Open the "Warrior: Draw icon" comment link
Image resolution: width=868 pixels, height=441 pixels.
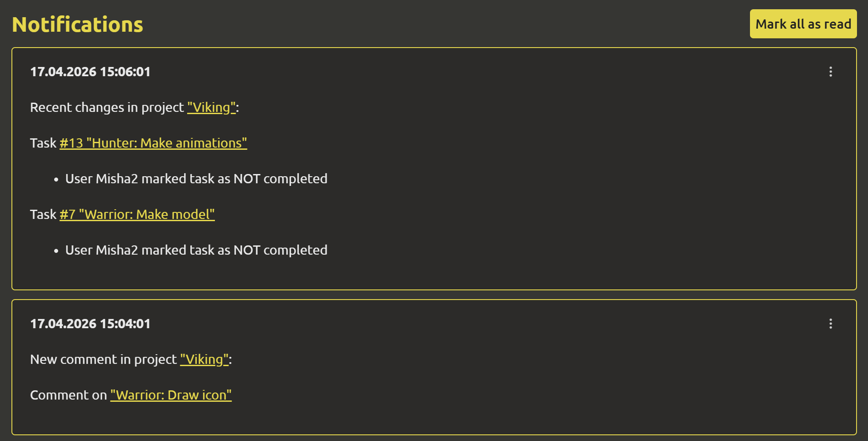tap(171, 395)
